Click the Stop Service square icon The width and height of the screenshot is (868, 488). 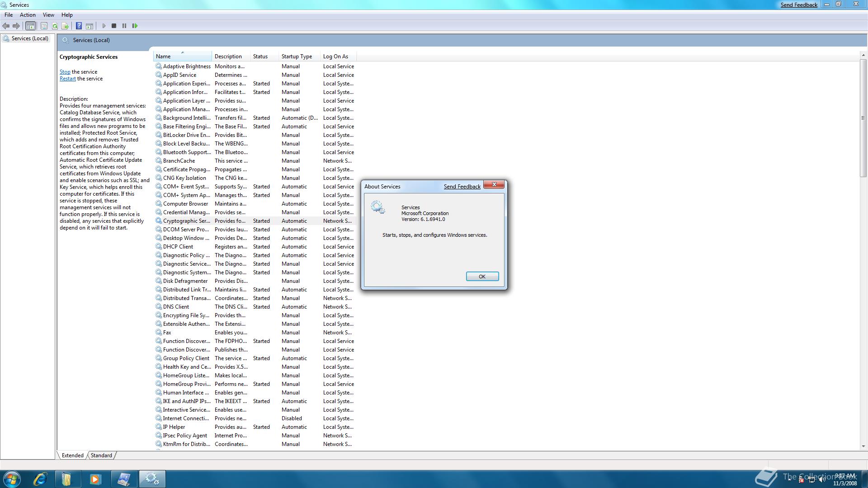tap(114, 26)
